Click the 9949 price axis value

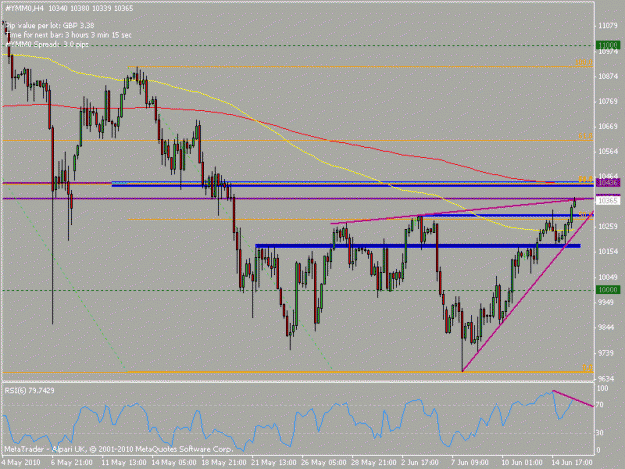point(606,302)
